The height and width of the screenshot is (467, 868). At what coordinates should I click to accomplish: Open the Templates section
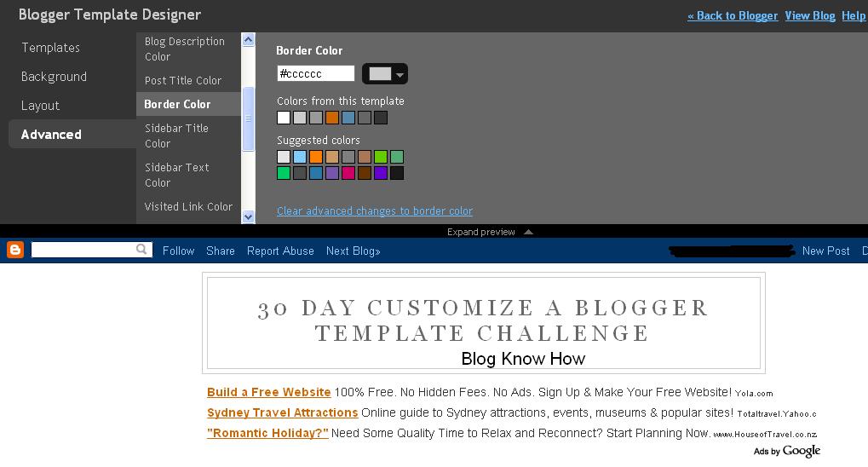[50, 48]
